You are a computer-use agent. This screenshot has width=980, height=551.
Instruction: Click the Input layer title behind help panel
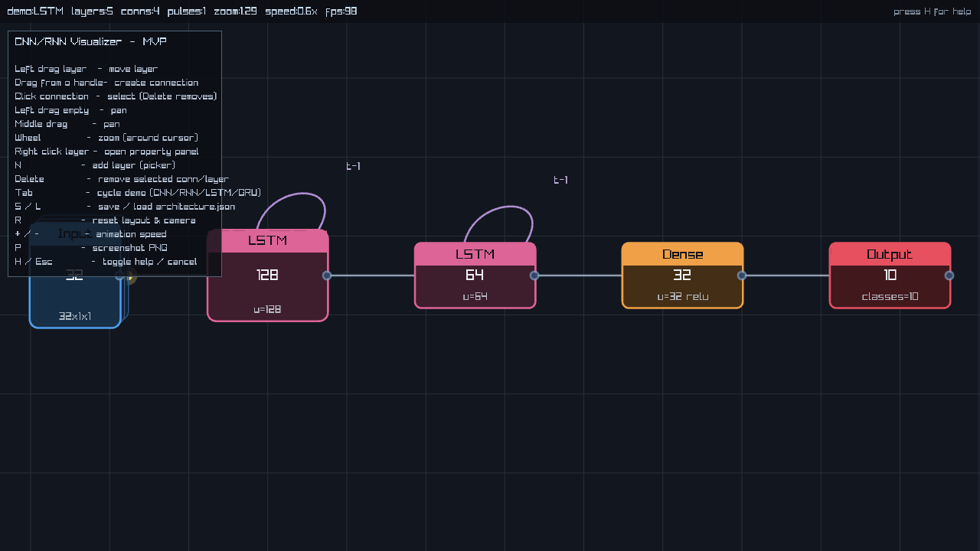(x=75, y=233)
